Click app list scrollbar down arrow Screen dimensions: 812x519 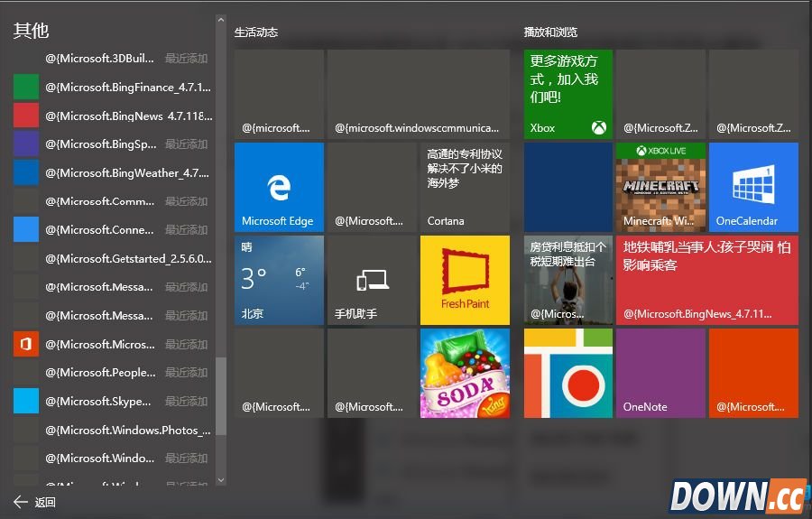[221, 480]
